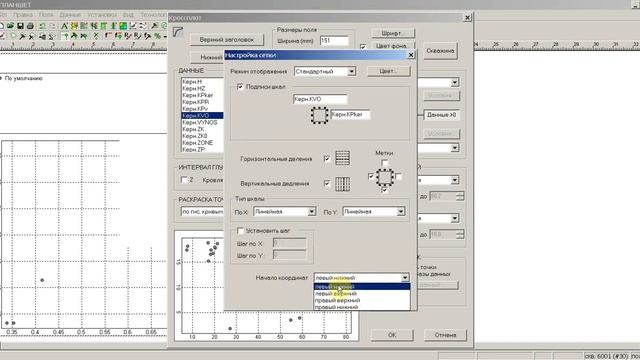
Task: Enable the Установить шаг checkbox
Action: pos(240,231)
